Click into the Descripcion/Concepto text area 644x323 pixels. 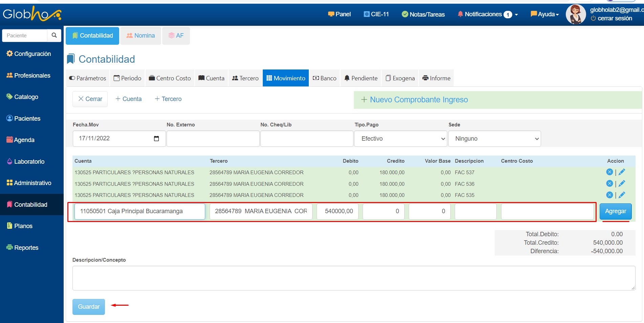(x=353, y=278)
